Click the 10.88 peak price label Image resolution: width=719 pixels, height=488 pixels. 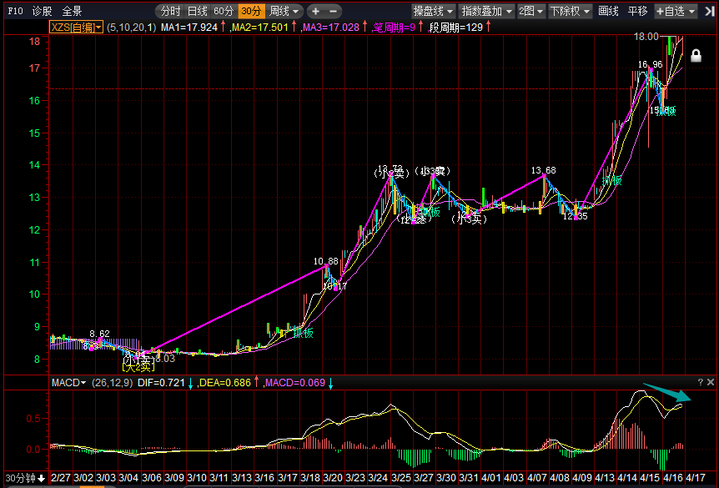coord(326,261)
